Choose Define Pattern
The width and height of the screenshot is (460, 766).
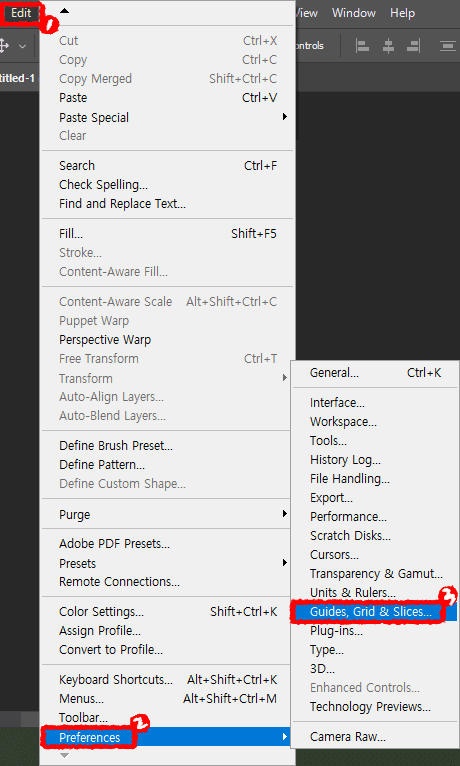pyautogui.click(x=167, y=465)
